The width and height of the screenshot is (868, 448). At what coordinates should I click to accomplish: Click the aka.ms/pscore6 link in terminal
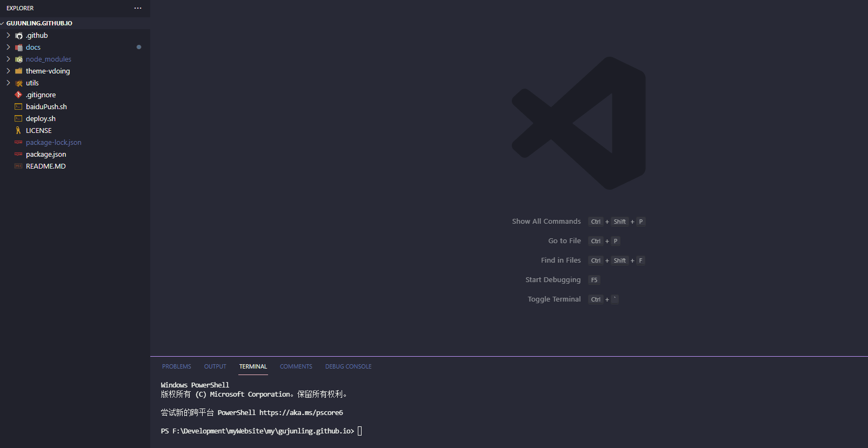301,412
